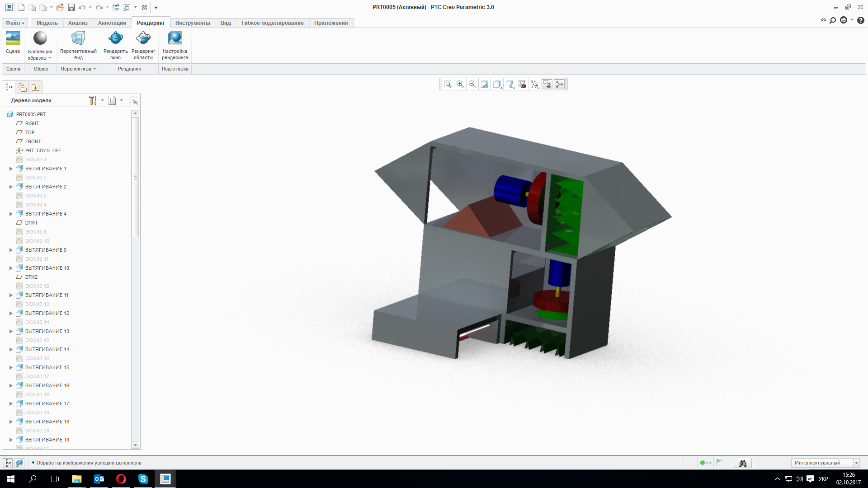Screen dimensions: 868x488
Task: Select the Model Tree navigator tab
Action: 9,87
